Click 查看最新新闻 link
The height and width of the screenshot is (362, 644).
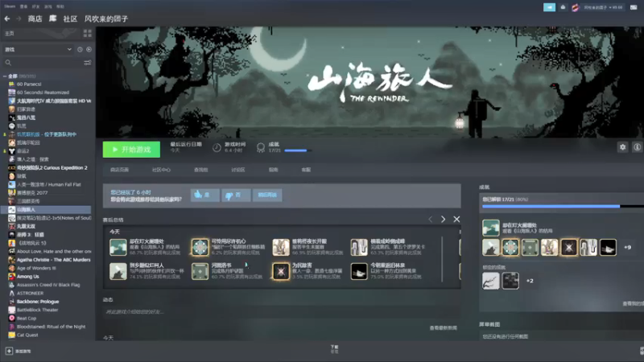tap(444, 328)
